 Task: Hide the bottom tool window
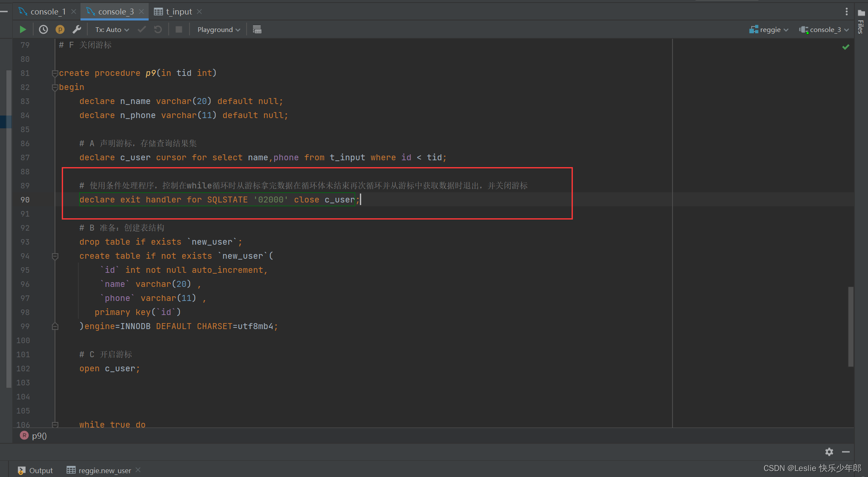(846, 452)
